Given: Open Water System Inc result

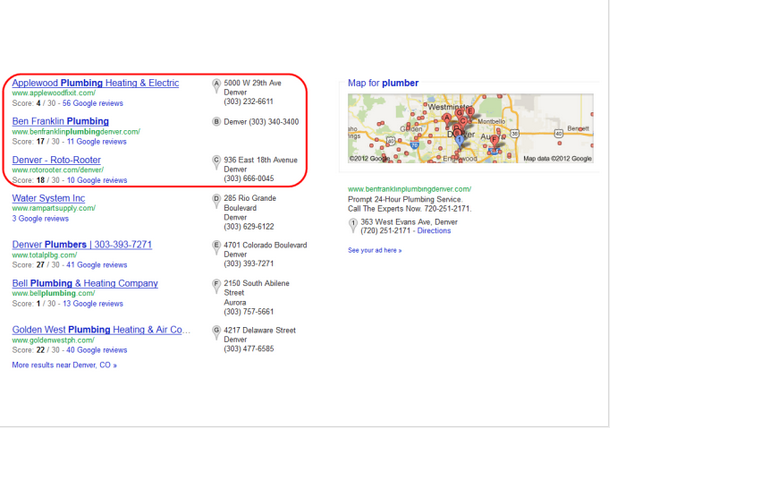Looking at the screenshot, I should [48, 198].
